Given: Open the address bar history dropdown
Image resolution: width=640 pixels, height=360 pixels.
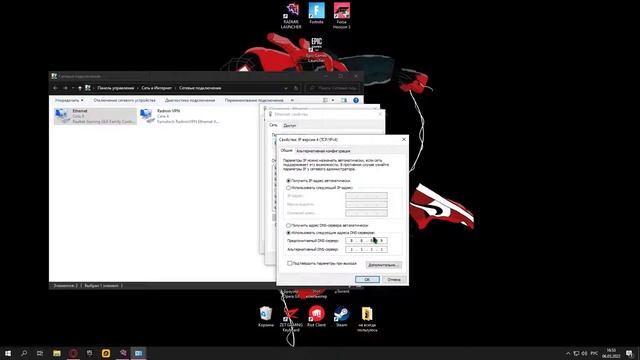Looking at the screenshot, I should point(286,88).
